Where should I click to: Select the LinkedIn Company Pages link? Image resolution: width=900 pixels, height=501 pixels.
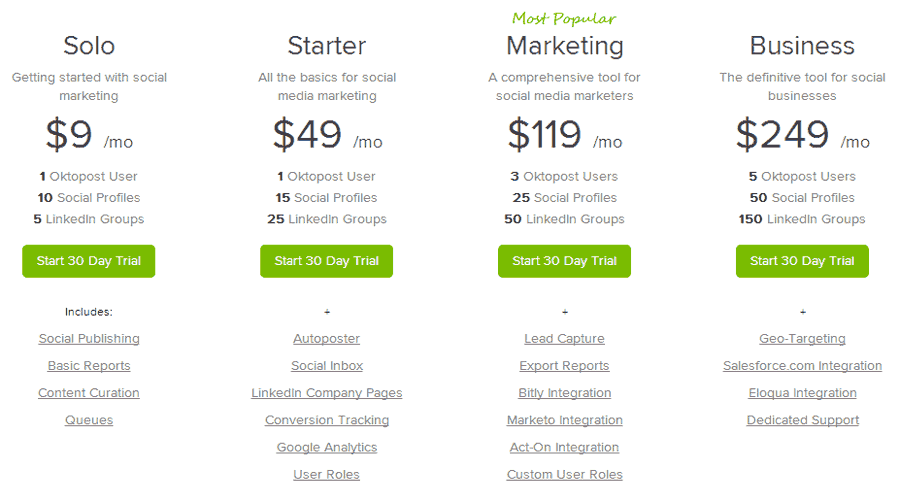(x=327, y=393)
